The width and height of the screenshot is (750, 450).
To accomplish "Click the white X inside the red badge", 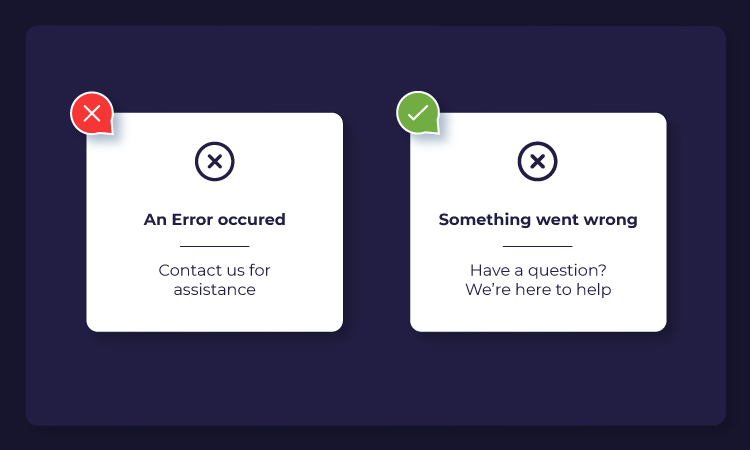I will click(92, 113).
